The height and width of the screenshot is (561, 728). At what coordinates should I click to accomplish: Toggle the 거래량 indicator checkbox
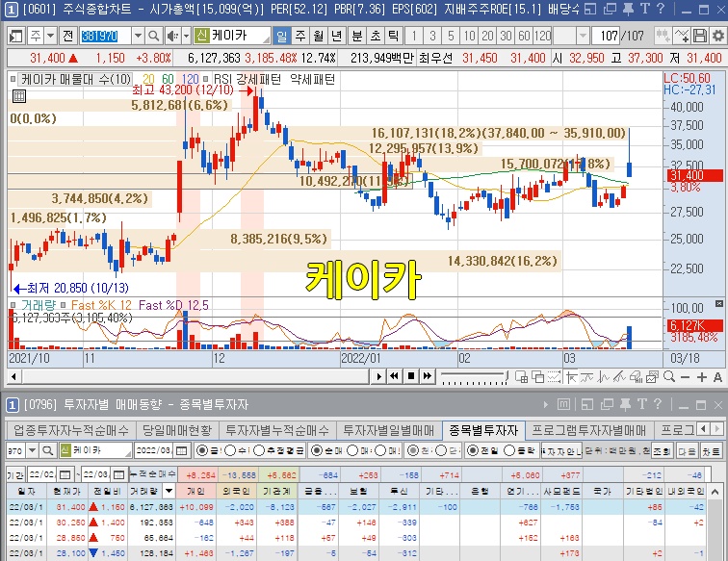pos(13,305)
